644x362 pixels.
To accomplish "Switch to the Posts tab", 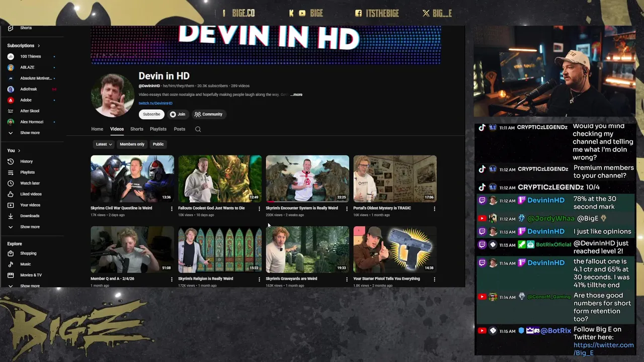I will pos(180,129).
